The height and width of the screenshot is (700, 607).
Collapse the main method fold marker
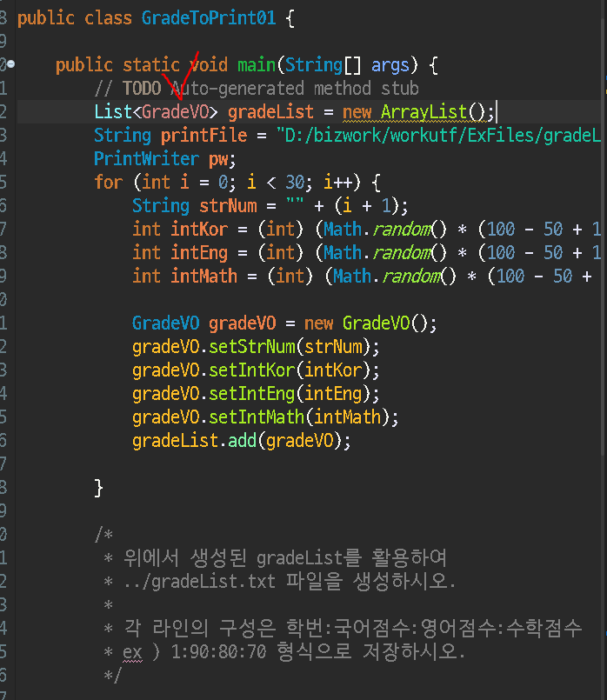tap(11, 63)
